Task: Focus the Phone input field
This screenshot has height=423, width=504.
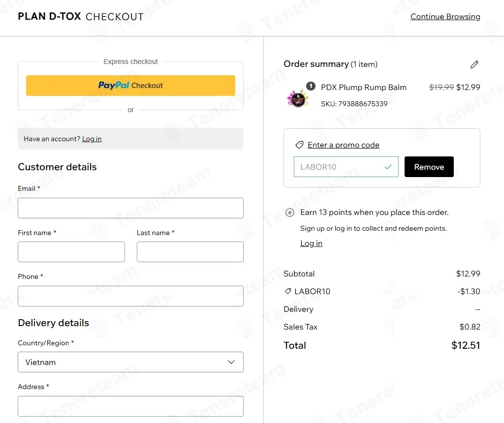Action: pyautogui.click(x=130, y=296)
